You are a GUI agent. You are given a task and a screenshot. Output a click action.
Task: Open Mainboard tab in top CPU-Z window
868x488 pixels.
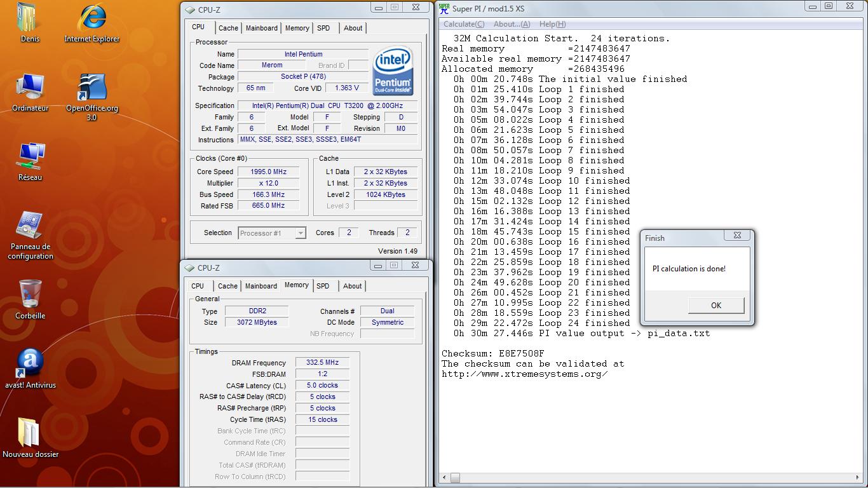[x=262, y=28]
